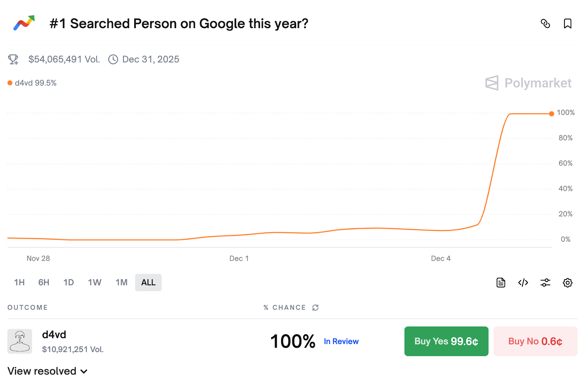Click the d4vd outcome avatar
The image size is (585, 392).
[x=20, y=341]
